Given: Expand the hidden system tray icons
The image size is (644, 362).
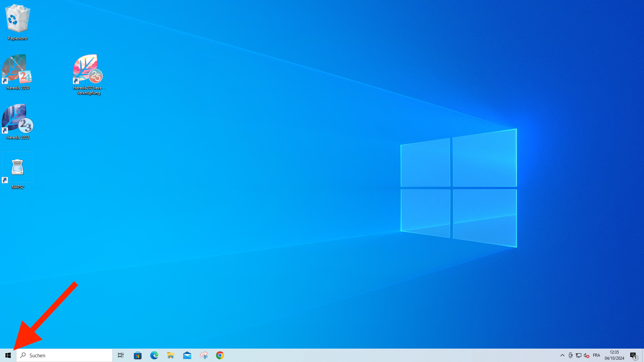Looking at the screenshot, I should 562,355.
